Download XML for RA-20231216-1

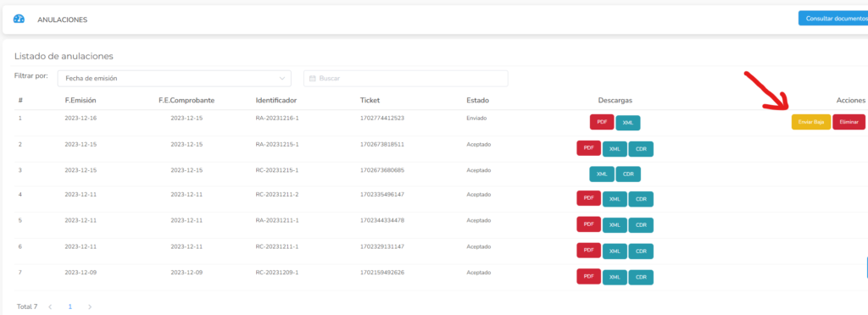(628, 123)
